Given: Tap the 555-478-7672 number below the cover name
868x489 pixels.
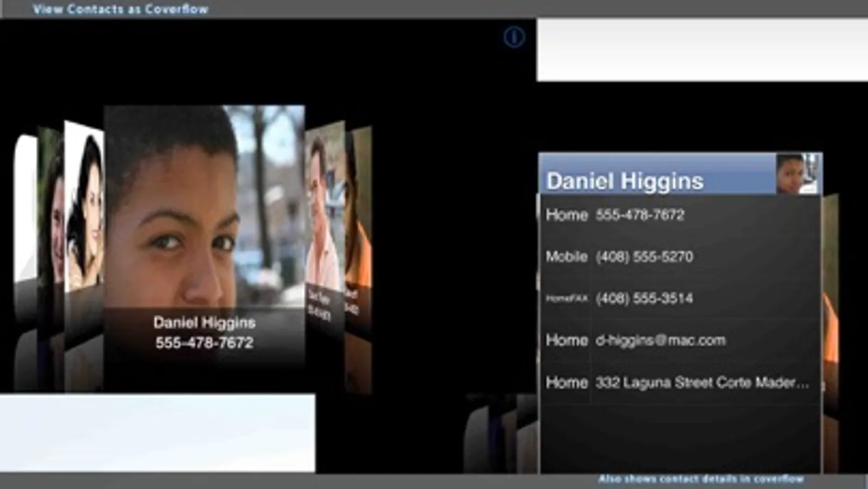Looking at the screenshot, I should click(204, 343).
